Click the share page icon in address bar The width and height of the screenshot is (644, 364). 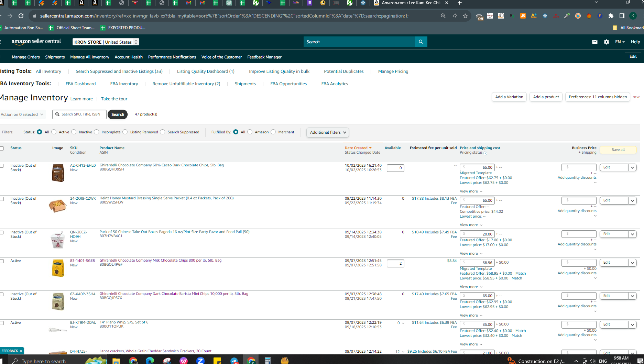pyautogui.click(x=454, y=16)
